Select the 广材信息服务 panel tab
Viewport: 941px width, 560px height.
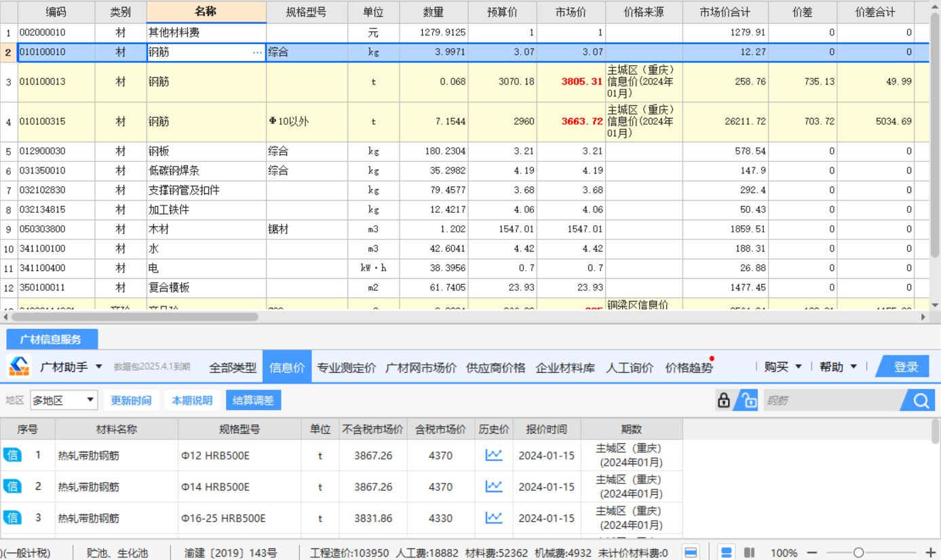click(x=52, y=339)
